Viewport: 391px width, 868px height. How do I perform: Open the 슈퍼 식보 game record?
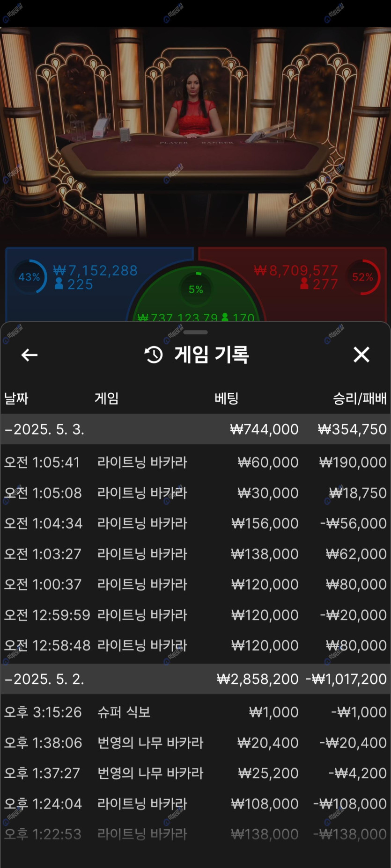(195, 712)
